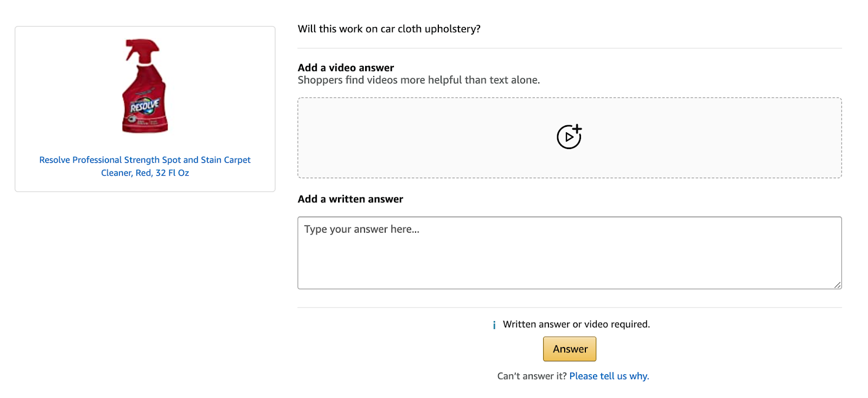This screenshot has width=868, height=398.
Task: Click the 'Add a video answer' heading
Action: tap(346, 68)
